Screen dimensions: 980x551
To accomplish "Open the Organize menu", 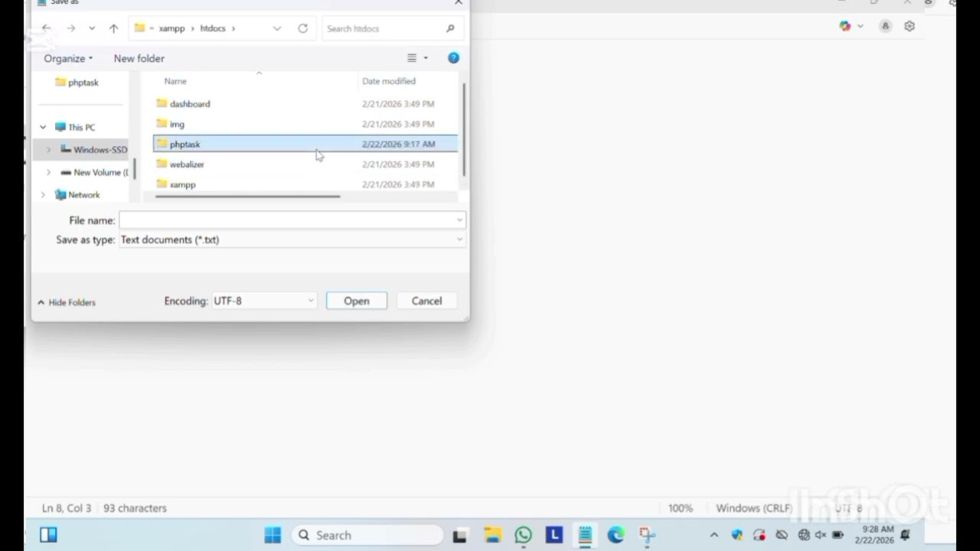I will (68, 58).
